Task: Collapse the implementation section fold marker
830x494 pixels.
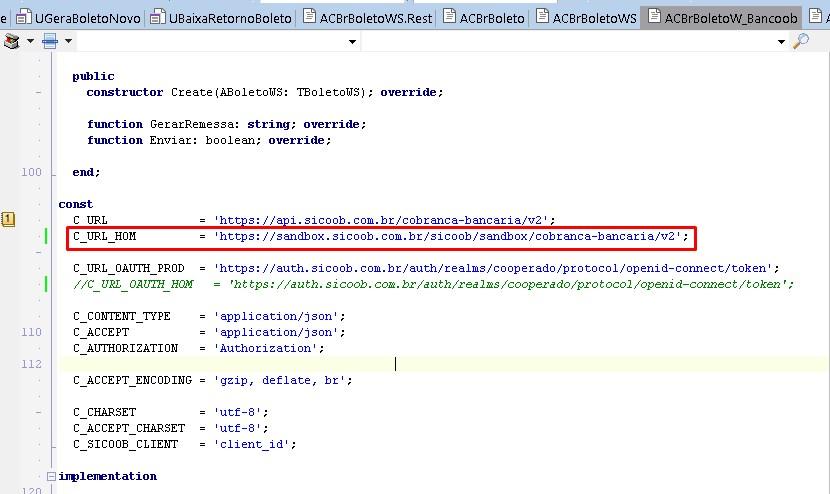Action: click(51, 477)
